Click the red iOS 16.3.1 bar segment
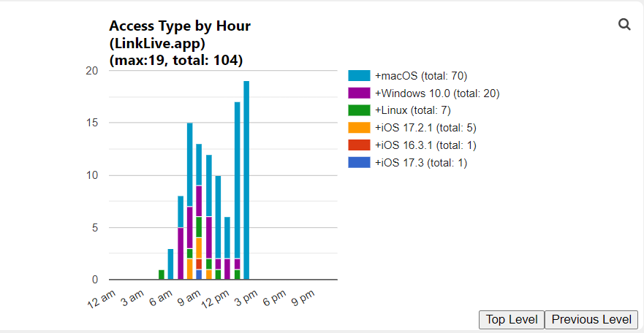The height and width of the screenshot is (333, 644). pos(199,264)
